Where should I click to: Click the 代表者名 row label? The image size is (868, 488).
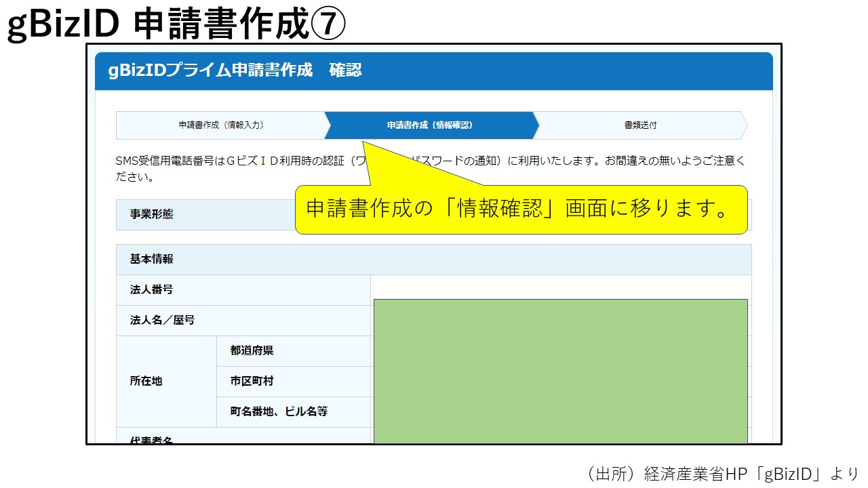click(x=152, y=439)
